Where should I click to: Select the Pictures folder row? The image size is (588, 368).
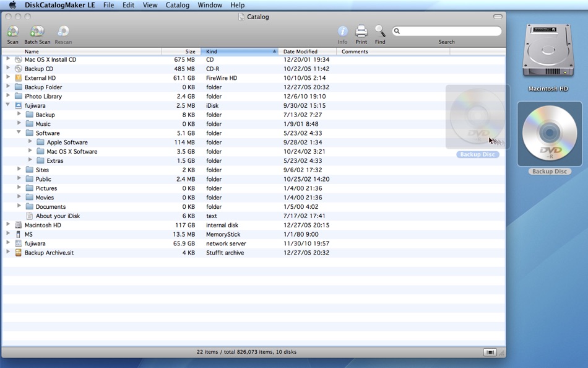click(254, 188)
